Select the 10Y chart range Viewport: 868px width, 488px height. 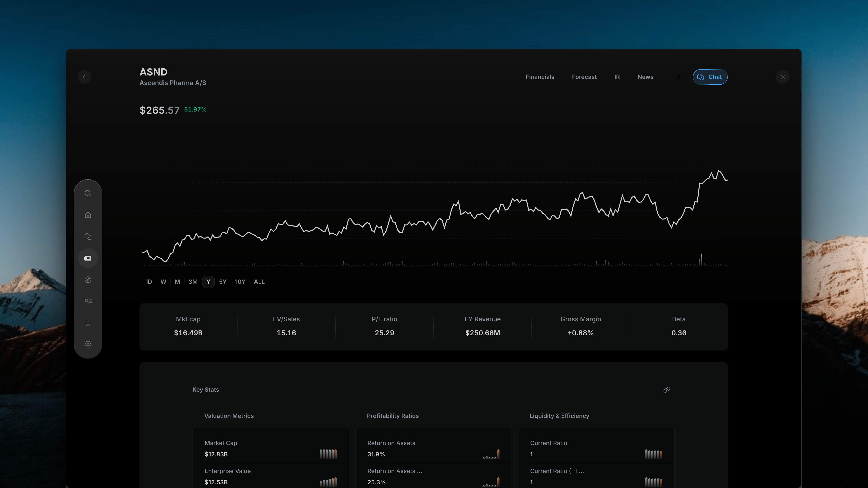240,282
